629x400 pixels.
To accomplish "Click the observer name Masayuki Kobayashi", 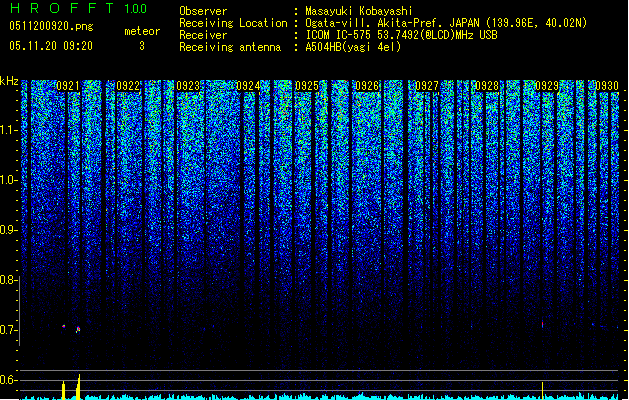I will pyautogui.click(x=359, y=11).
